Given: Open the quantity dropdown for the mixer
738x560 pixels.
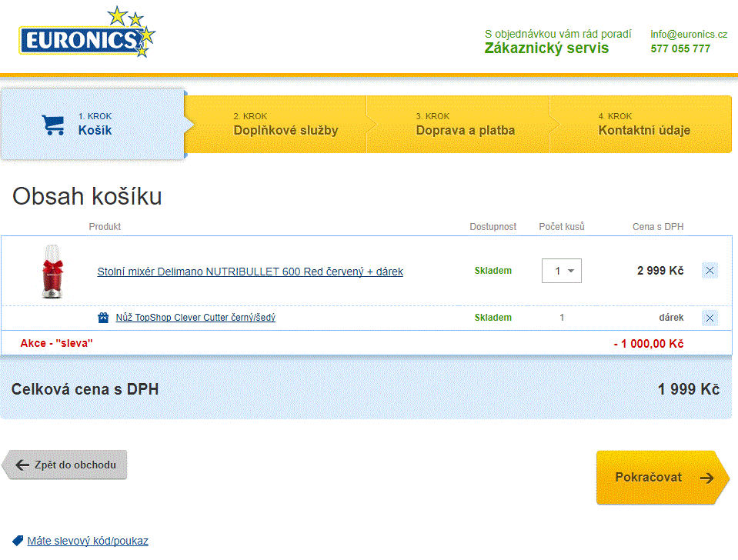Looking at the screenshot, I should pyautogui.click(x=562, y=271).
